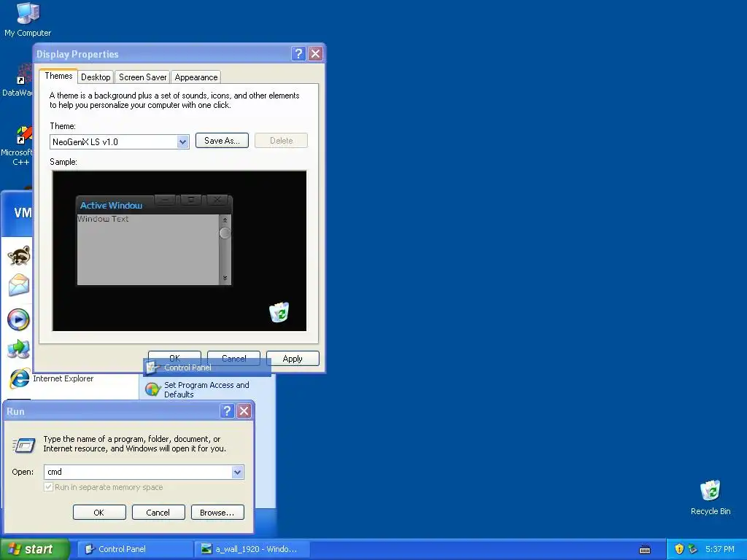Click the Start button
The width and height of the screenshot is (747, 560).
tap(34, 549)
